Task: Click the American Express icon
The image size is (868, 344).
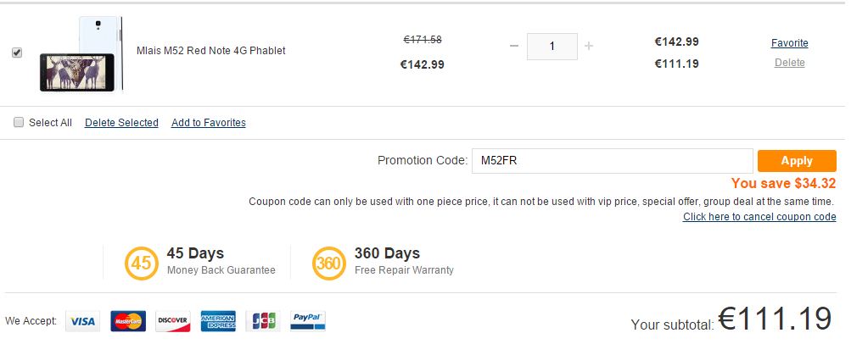Action: click(218, 321)
